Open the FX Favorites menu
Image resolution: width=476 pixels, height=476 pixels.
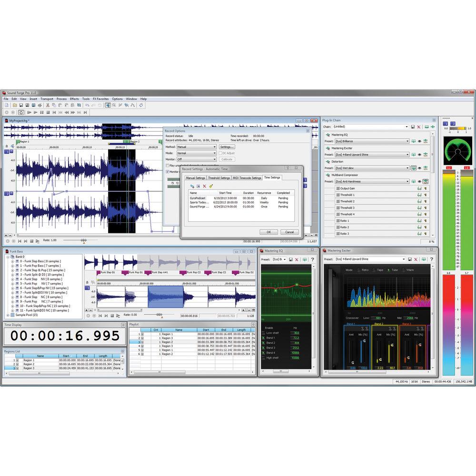click(x=100, y=99)
